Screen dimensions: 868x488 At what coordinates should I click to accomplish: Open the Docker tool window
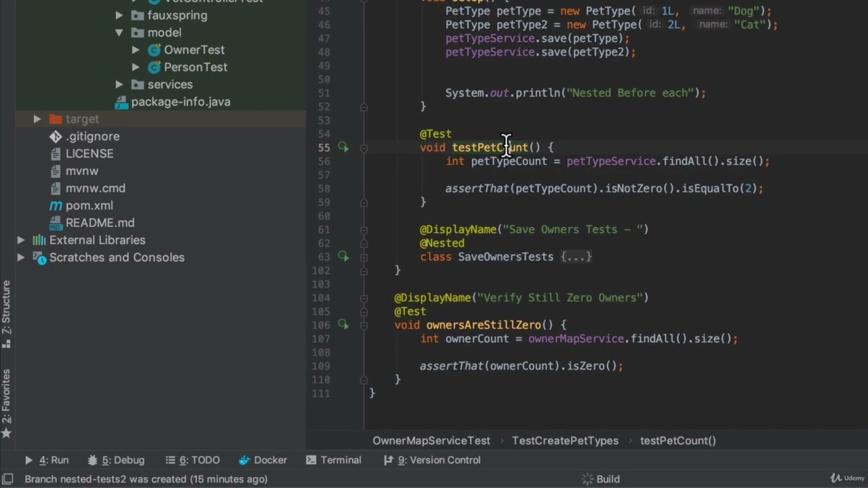263,460
